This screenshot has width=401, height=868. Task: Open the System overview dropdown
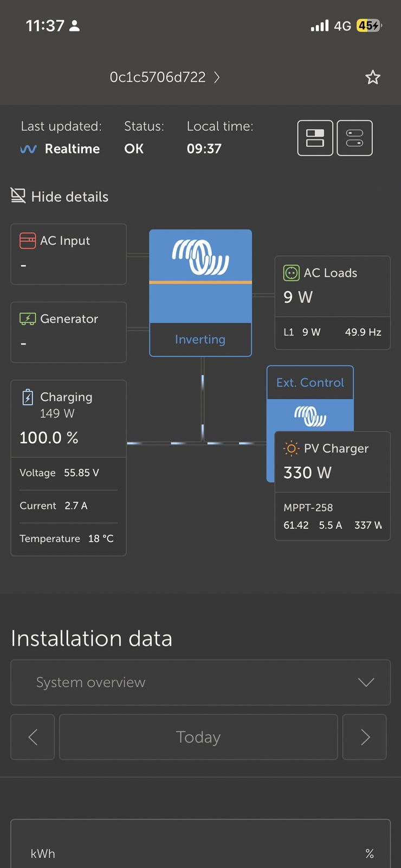point(200,682)
